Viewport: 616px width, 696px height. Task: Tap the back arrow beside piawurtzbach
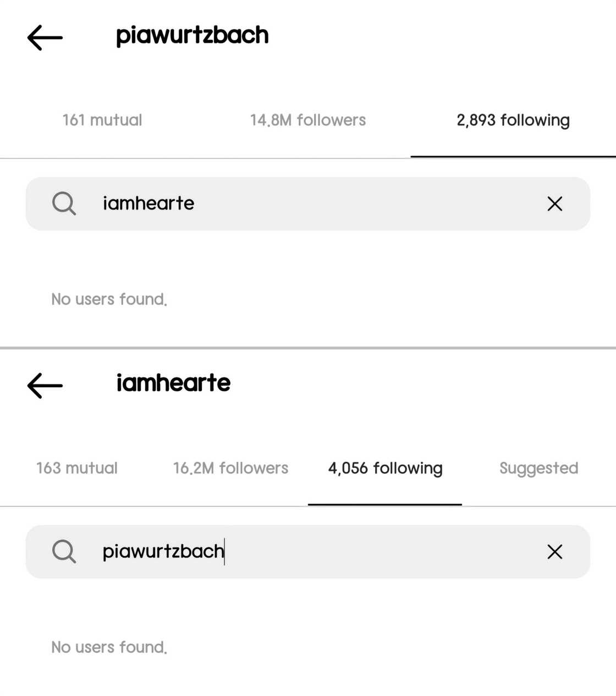pyautogui.click(x=45, y=38)
